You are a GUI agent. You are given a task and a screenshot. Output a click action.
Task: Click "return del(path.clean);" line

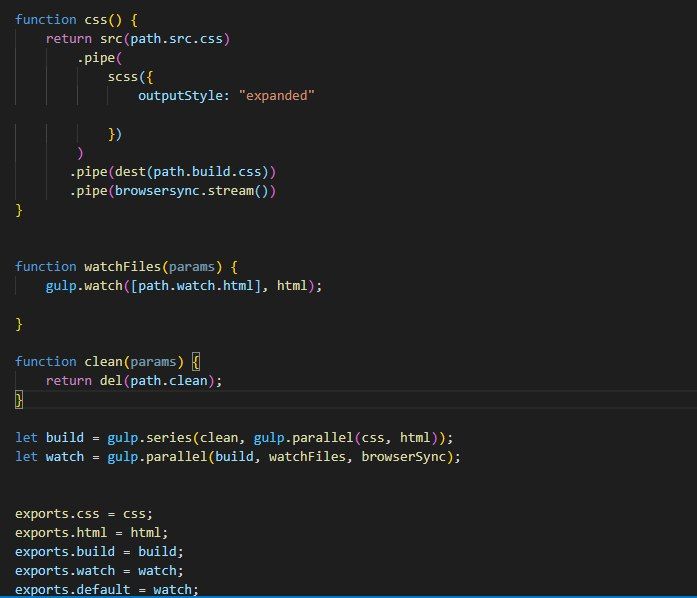[x=133, y=381]
